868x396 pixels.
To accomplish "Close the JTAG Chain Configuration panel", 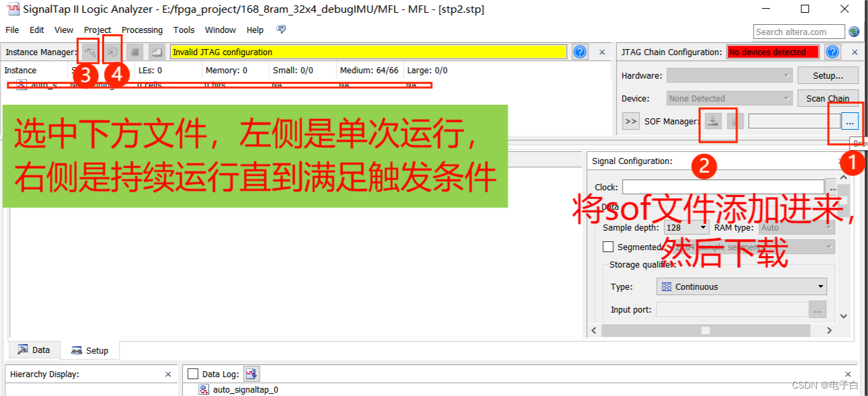I will [x=855, y=52].
